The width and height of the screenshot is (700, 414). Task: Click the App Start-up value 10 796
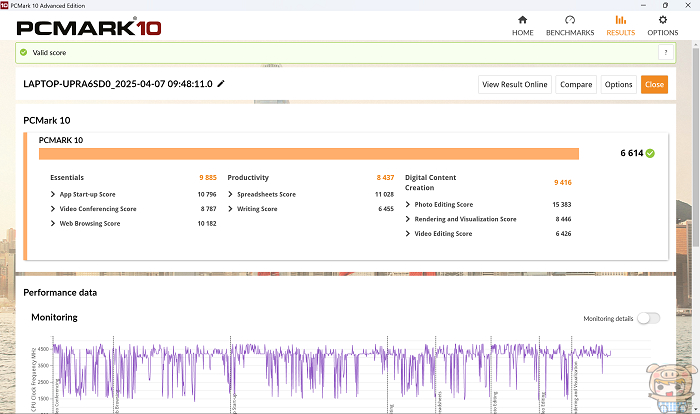click(x=207, y=194)
